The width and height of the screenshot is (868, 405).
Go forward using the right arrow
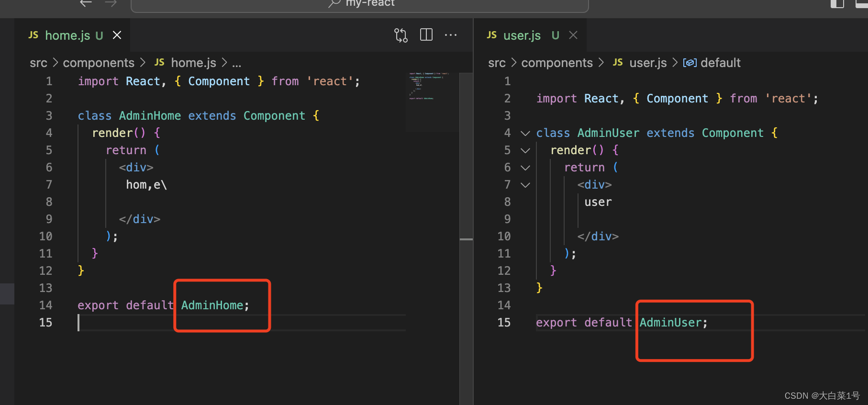(111, 3)
